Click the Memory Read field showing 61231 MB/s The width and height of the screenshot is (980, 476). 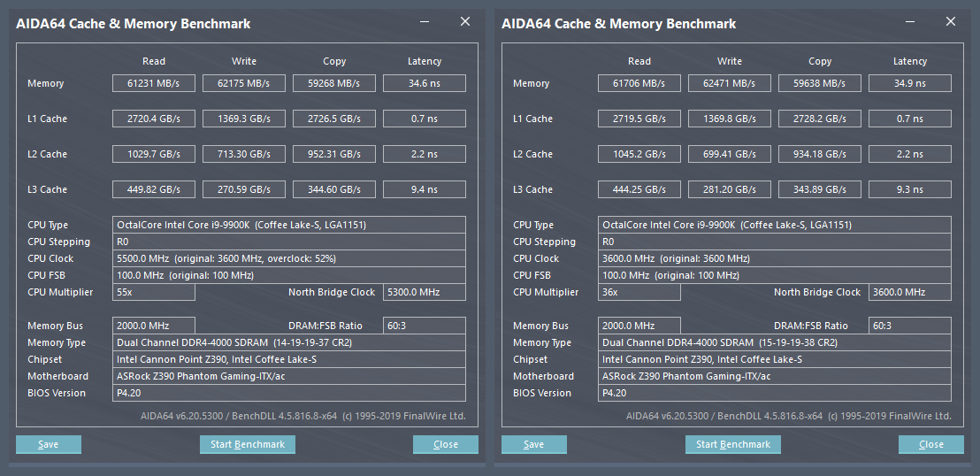(154, 83)
